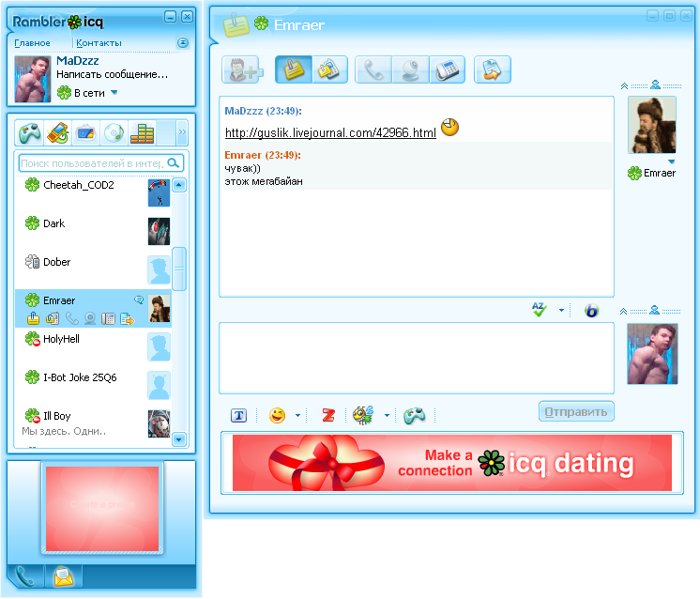The image size is (700, 599).
Task: Open the В сети status dropdown
Action: (x=114, y=92)
